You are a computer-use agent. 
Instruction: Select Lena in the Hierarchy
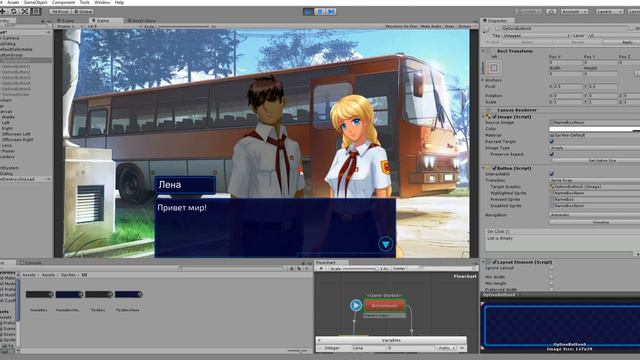(7, 145)
